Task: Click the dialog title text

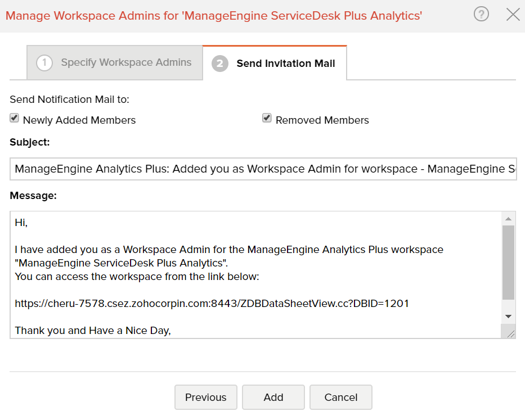Action: click(214, 16)
